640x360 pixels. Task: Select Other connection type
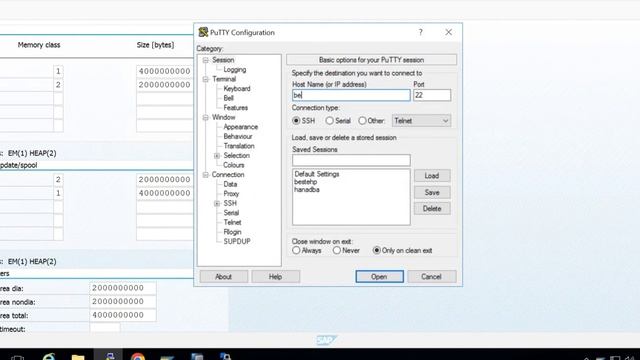point(371,121)
